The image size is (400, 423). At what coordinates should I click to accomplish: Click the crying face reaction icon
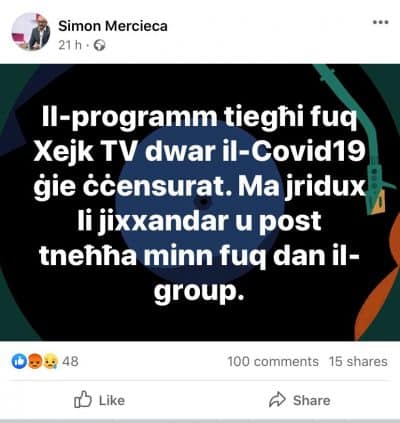click(x=50, y=361)
